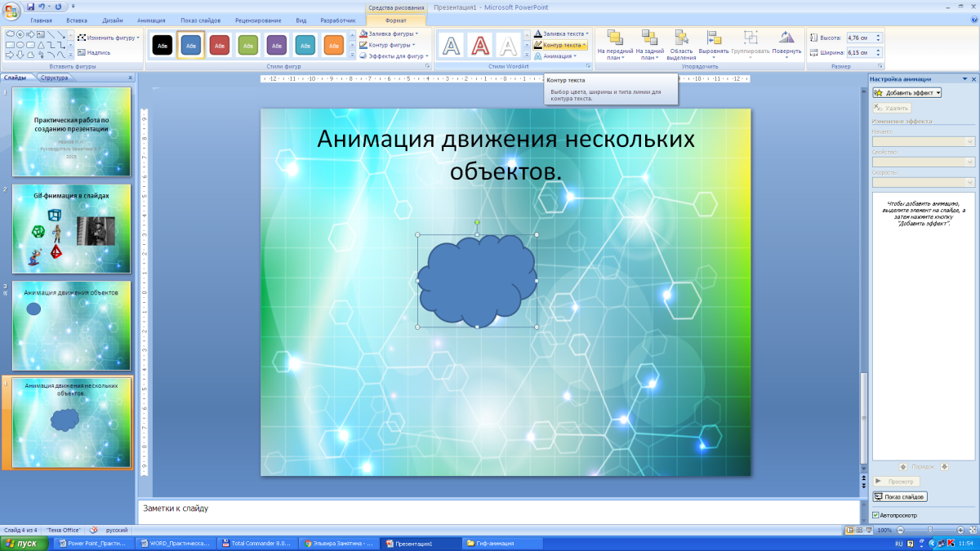Click Изменить фигуру in Вставить фигуры group

click(108, 38)
